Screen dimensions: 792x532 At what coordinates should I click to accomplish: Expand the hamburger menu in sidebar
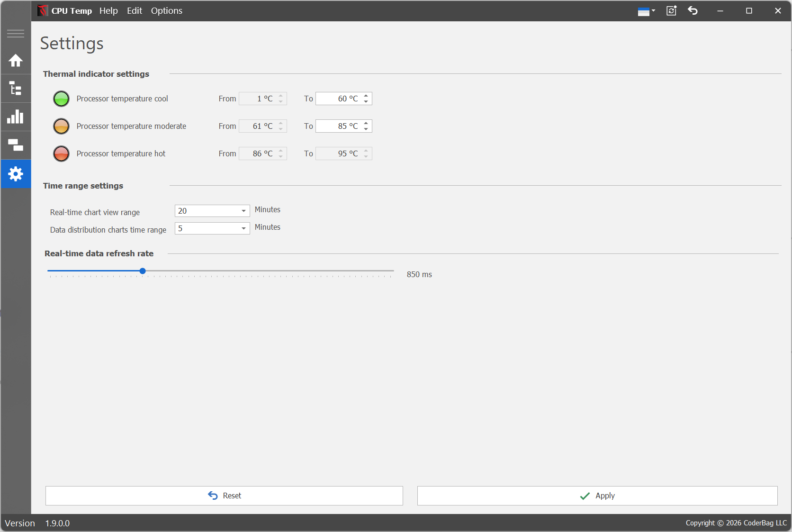pos(16,34)
